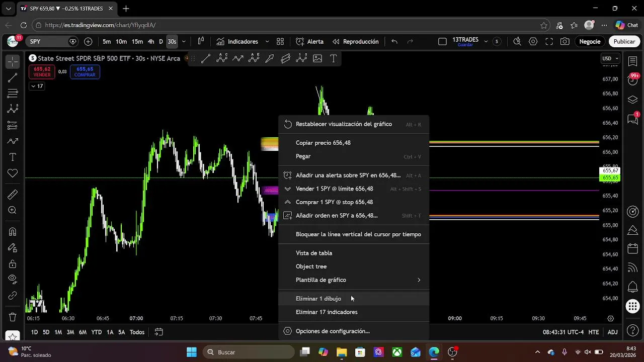644x362 pixels.
Task: Choose Eliminar 1 dibujo
Action: (x=354, y=299)
